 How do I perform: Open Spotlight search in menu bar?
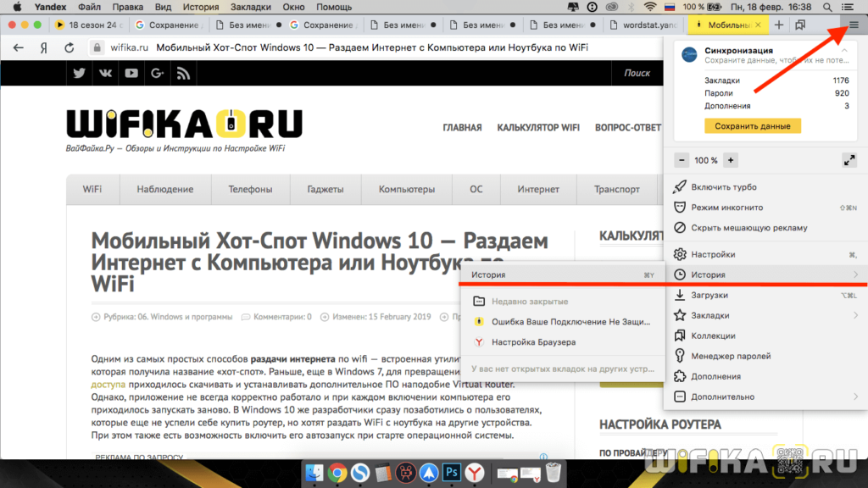(827, 7)
